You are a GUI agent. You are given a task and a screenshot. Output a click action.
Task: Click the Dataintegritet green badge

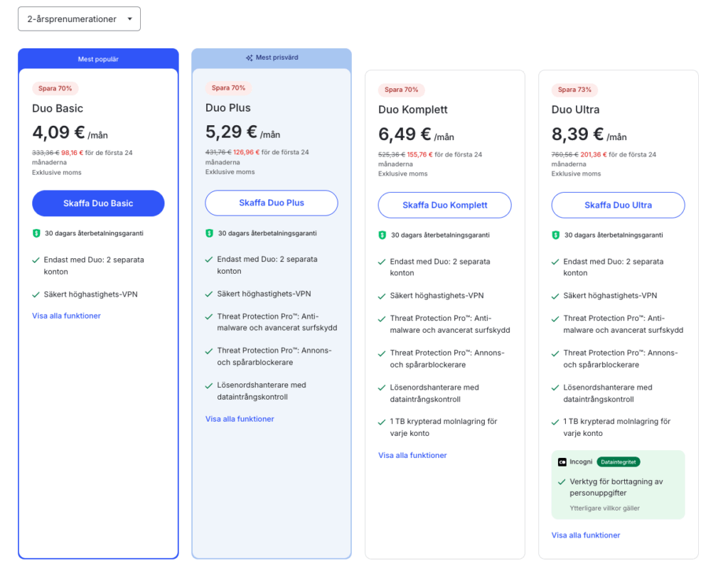(x=618, y=462)
